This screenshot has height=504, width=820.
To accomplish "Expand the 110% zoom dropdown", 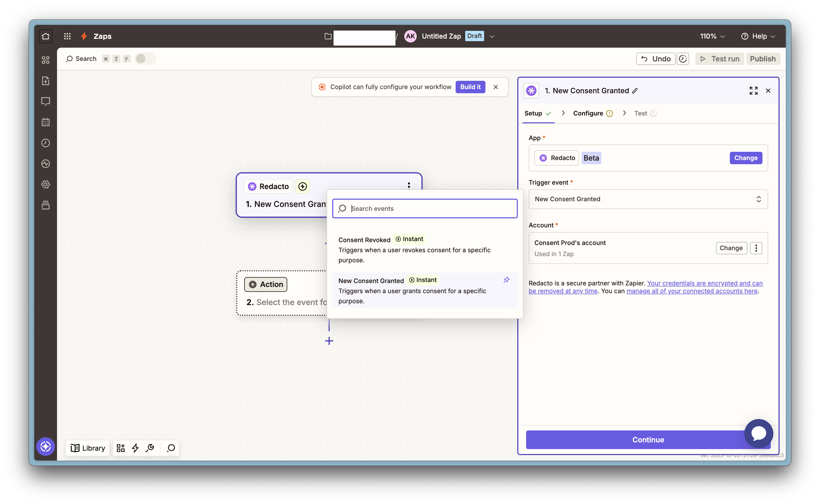I will point(712,36).
